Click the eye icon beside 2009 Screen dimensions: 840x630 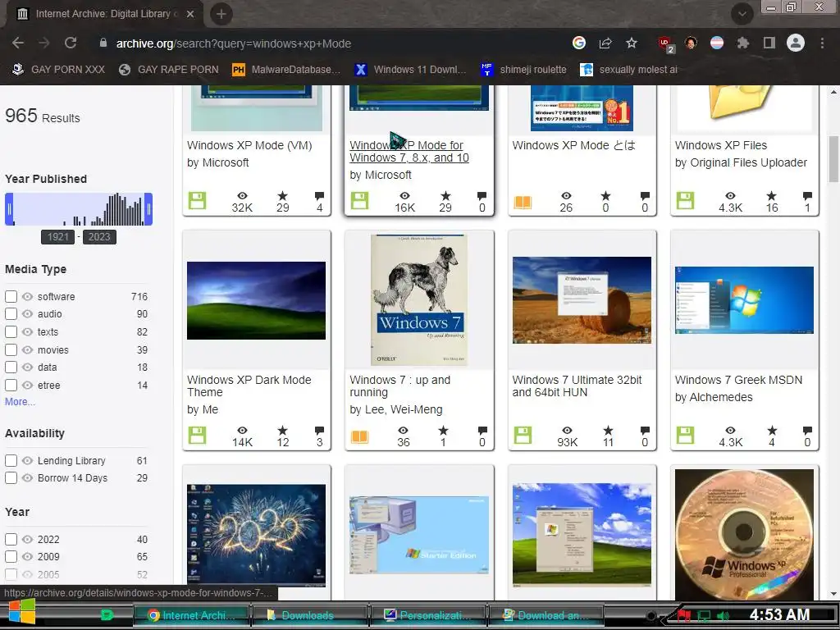27,556
